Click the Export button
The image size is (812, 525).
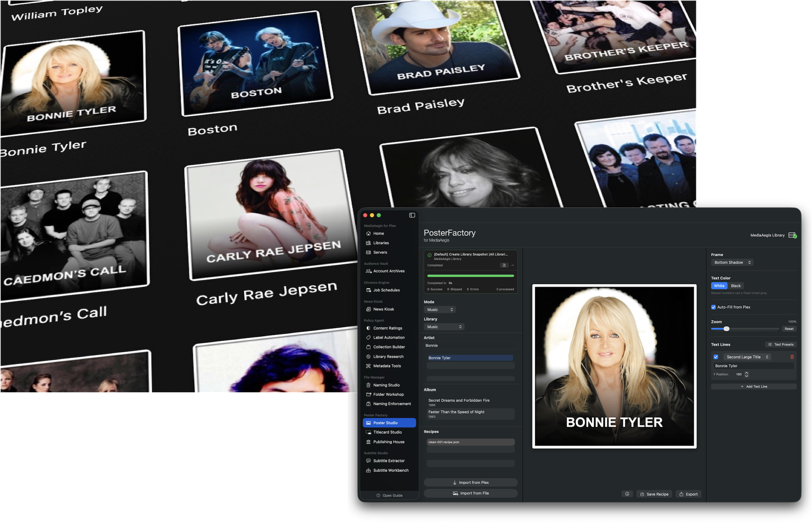tap(689, 494)
